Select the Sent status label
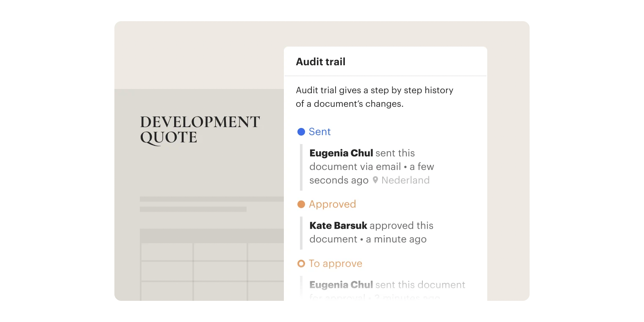This screenshot has height=322, width=644. 319,132
